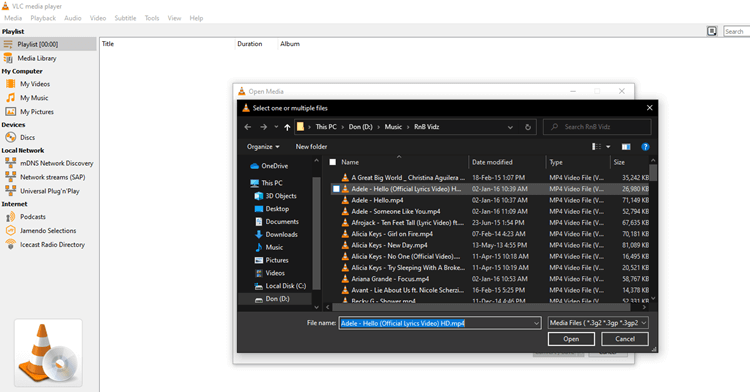
Task: Go forward in file dialog
Action: (263, 127)
